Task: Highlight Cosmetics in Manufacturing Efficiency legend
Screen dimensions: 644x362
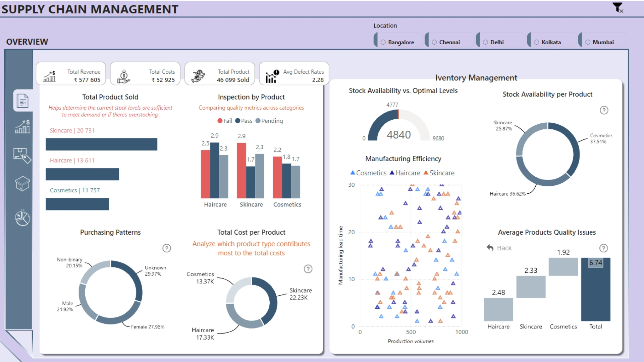Action: [x=368, y=173]
